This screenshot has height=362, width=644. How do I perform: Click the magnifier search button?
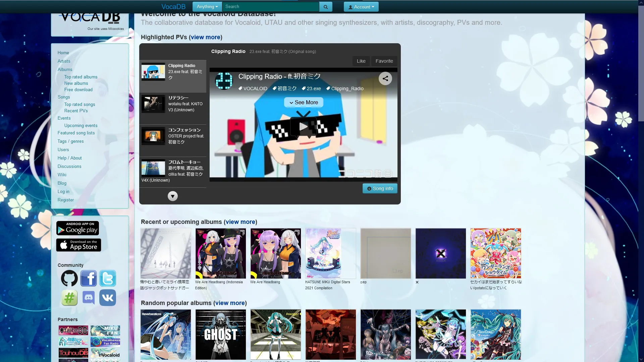point(325,7)
